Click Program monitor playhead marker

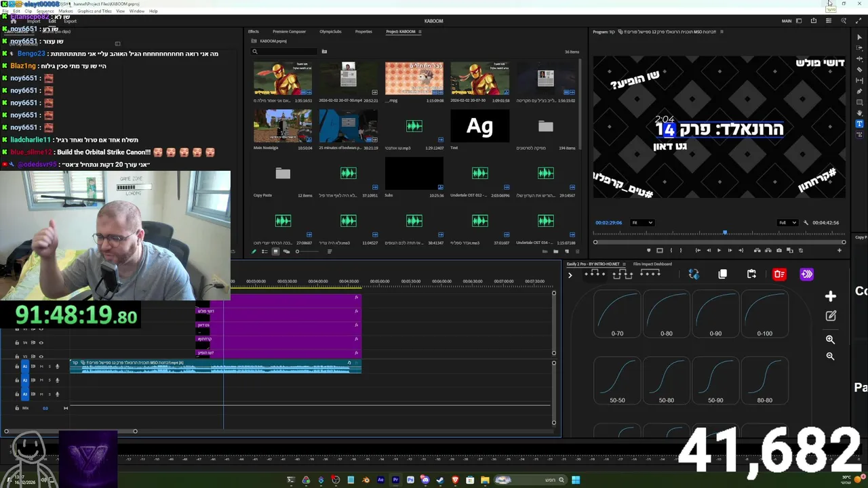[x=725, y=233]
